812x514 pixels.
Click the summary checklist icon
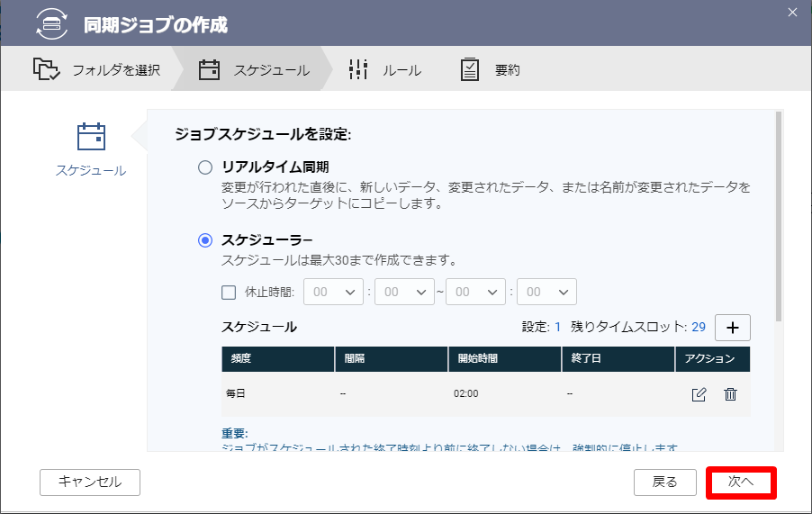coord(470,69)
